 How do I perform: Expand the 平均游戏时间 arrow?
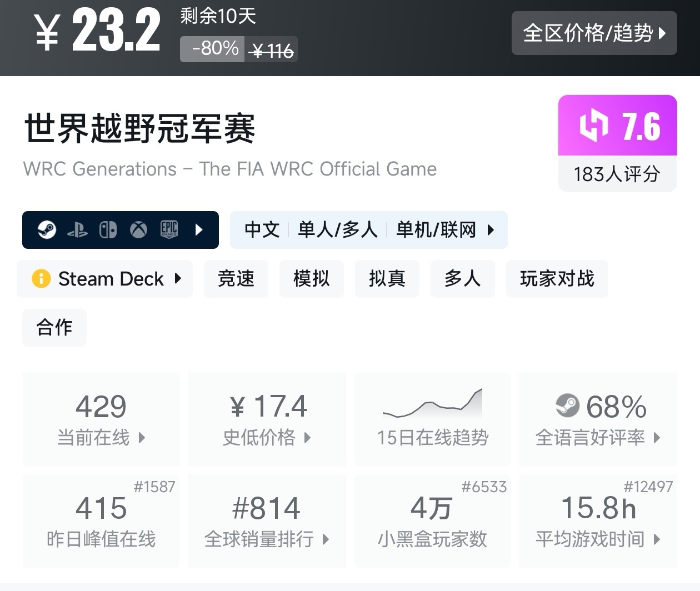click(x=657, y=539)
